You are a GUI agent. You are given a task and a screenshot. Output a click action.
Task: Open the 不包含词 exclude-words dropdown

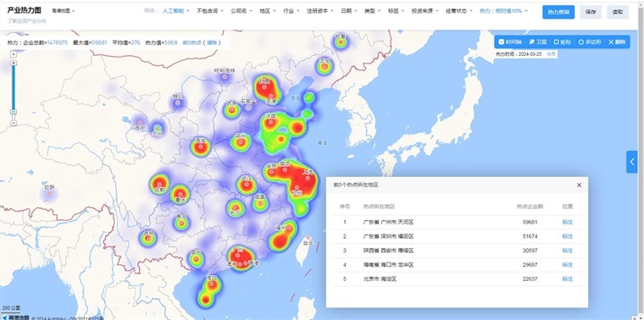209,11
